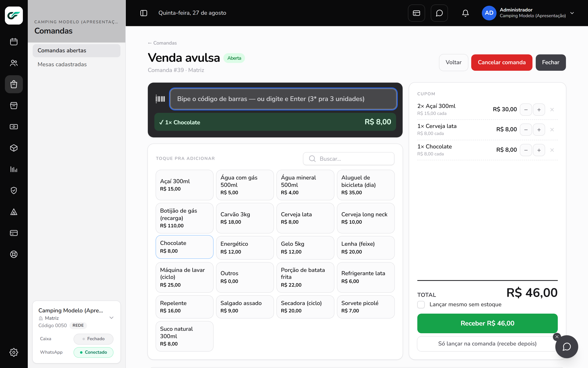Open the credit card icon in the sidebar
The image size is (588, 368).
(14, 233)
